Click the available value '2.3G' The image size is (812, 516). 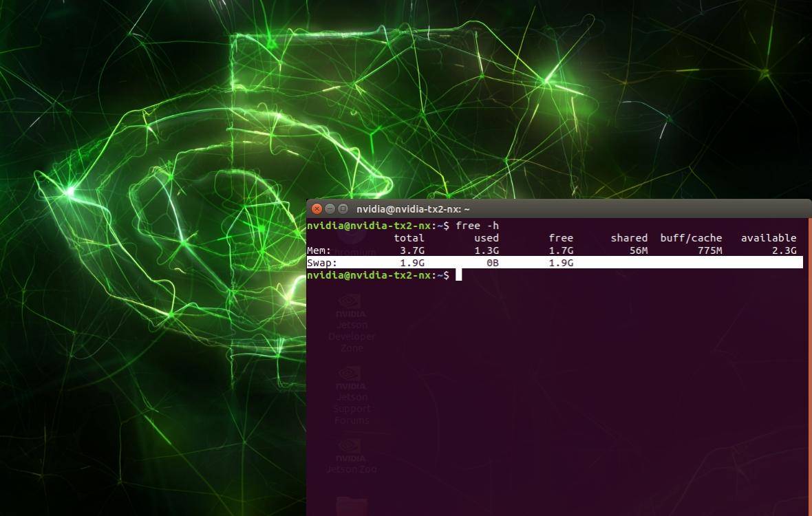(784, 250)
